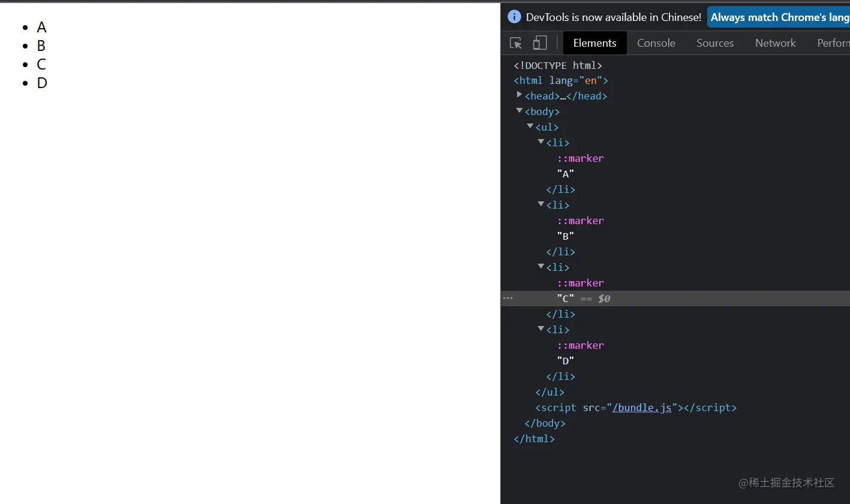Click list item C on the web page
Viewport: 850px width, 504px height.
pyautogui.click(x=41, y=64)
